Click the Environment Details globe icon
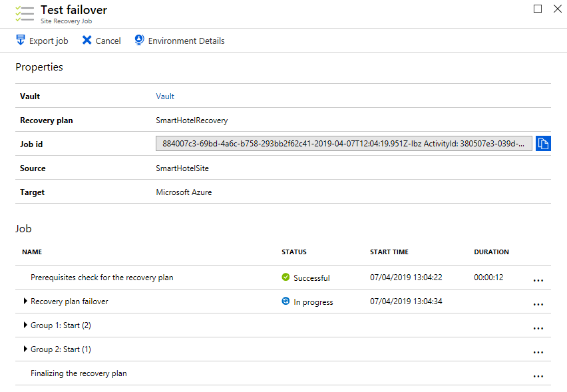The height and width of the screenshot is (392, 567). (139, 40)
